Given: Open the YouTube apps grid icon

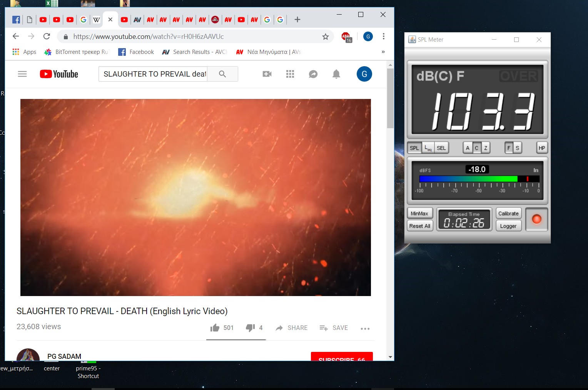Looking at the screenshot, I should (x=290, y=74).
